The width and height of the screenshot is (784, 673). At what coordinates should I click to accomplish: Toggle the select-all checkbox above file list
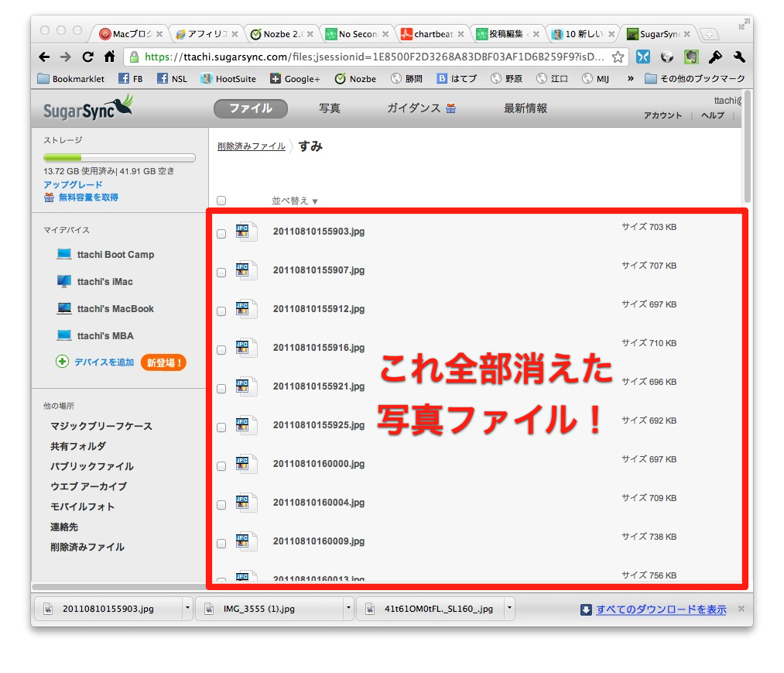pos(222,201)
